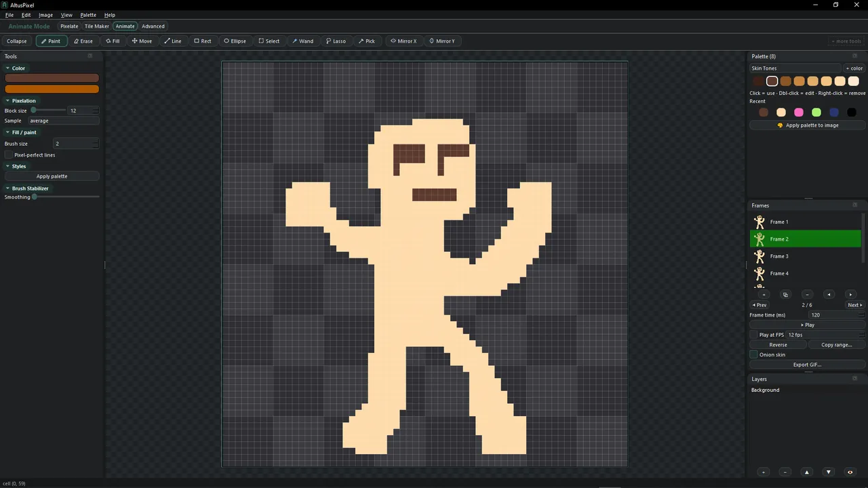Pick the pink recent color swatch
The height and width of the screenshot is (488, 868).
[799, 113]
